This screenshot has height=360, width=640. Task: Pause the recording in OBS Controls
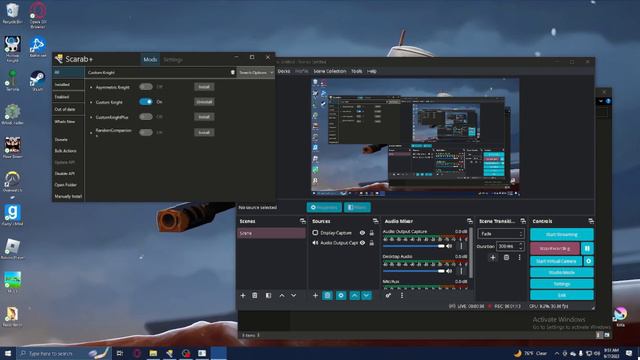(x=587, y=248)
